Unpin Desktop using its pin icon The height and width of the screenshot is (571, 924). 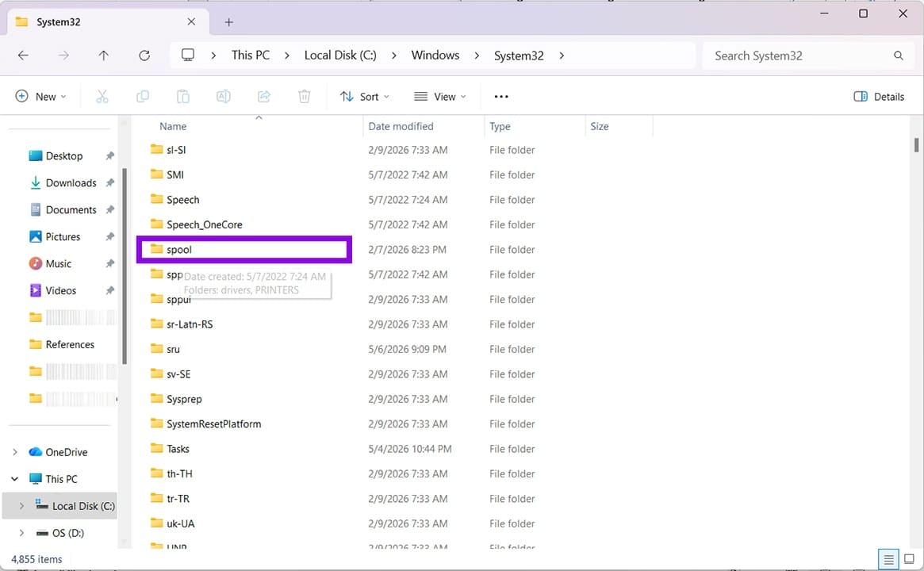(x=109, y=156)
